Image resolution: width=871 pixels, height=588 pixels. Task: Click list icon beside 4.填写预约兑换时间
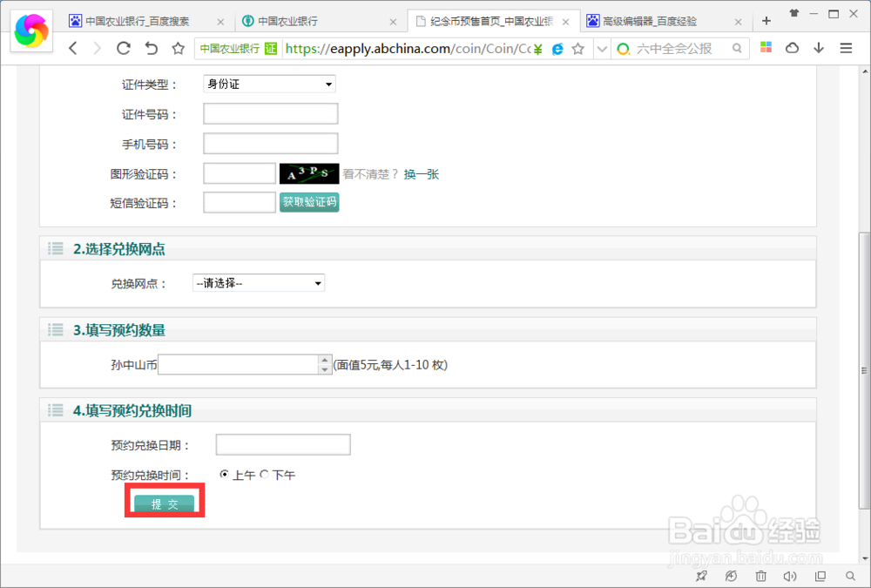tap(56, 410)
